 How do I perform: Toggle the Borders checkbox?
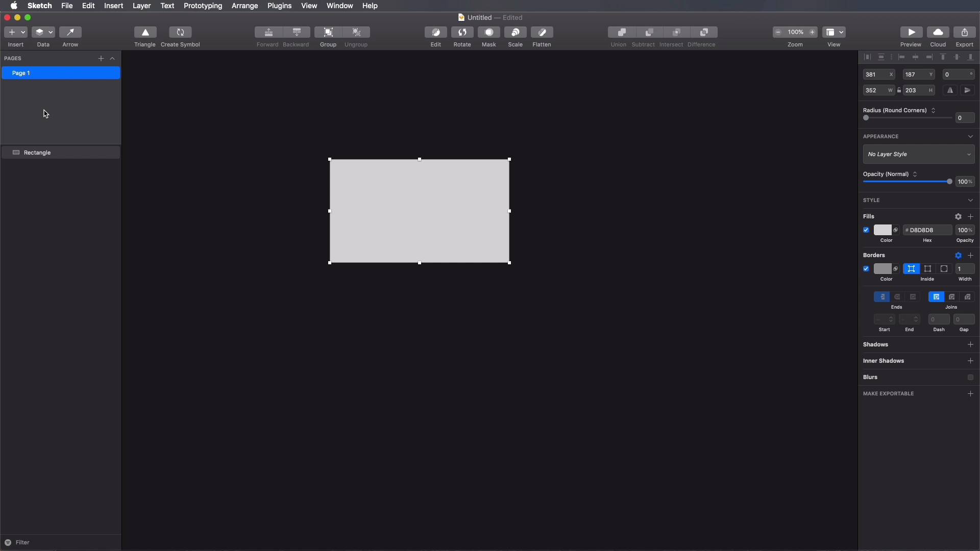(866, 269)
